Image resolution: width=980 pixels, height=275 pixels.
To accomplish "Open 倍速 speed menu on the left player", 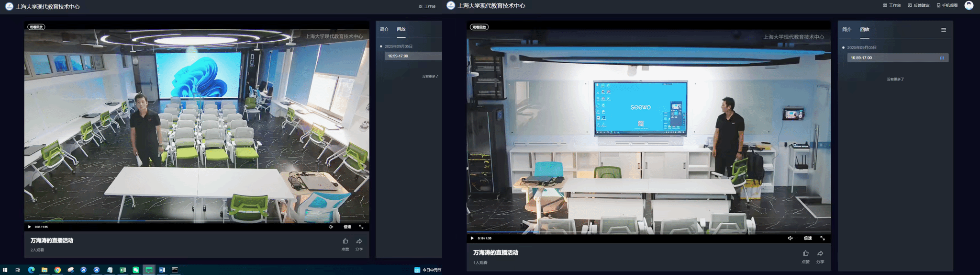I will (x=347, y=227).
